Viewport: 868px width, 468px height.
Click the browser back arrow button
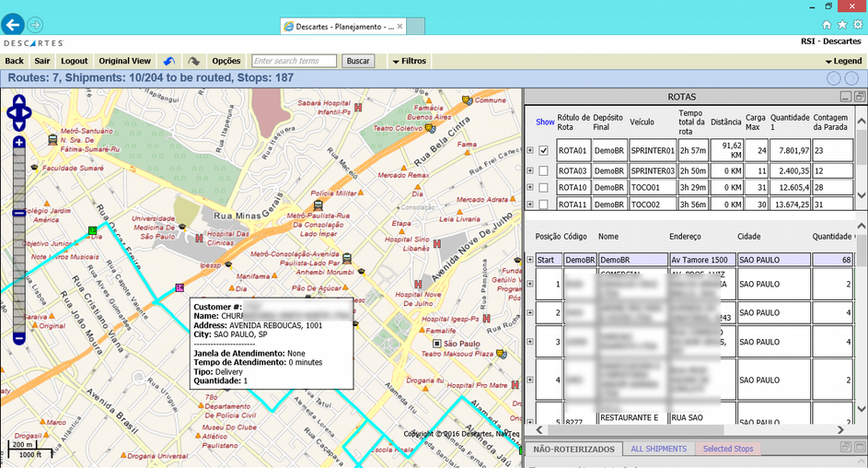(13, 24)
